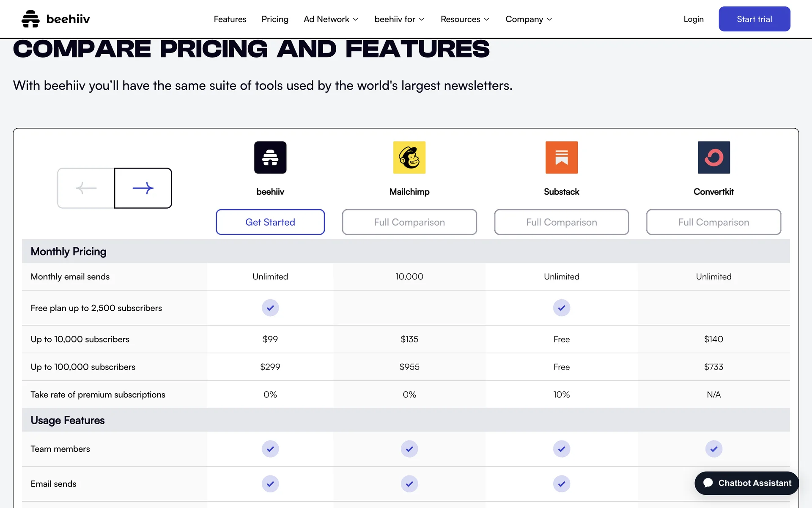Click the left arrow to show previous competitors

point(86,188)
